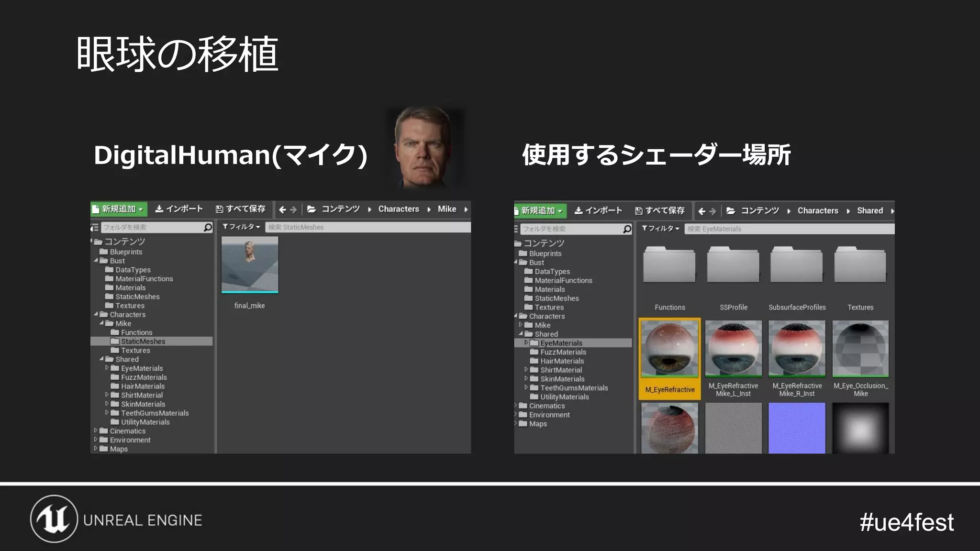Click the Mike breadcrumb in the left browser

coord(447,209)
